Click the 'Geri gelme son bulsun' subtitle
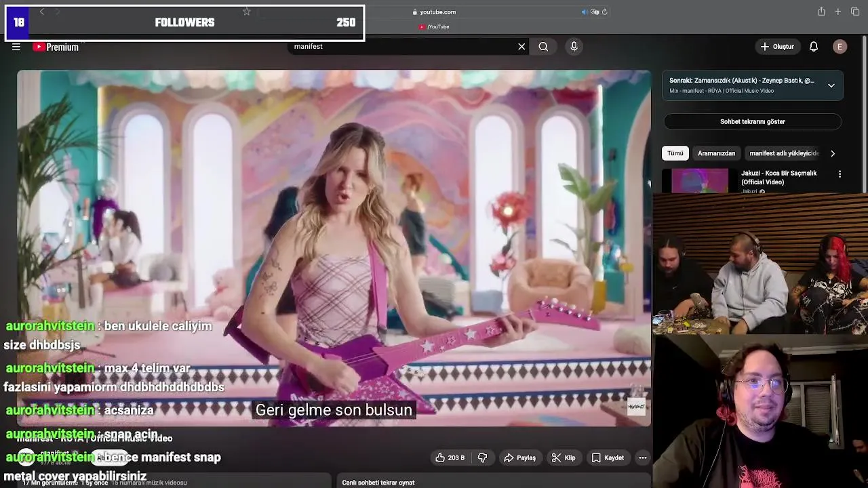 tap(334, 410)
